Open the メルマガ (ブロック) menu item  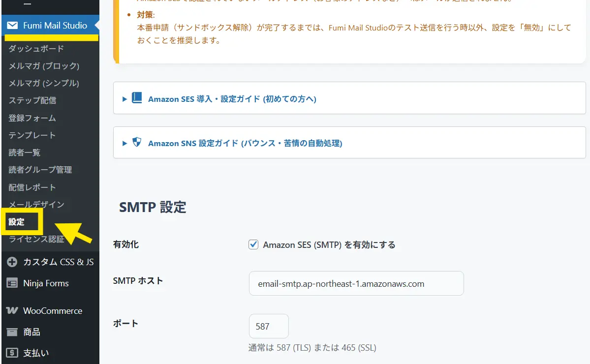[44, 66]
